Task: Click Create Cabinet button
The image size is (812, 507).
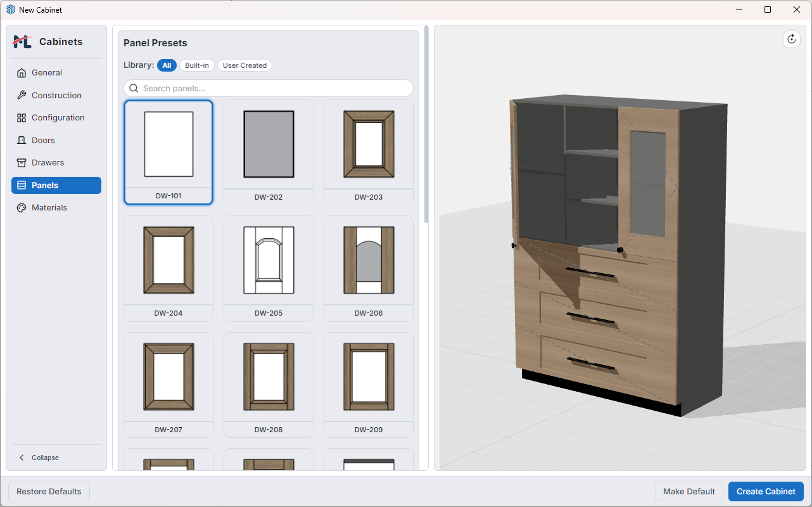Action: [x=766, y=491]
